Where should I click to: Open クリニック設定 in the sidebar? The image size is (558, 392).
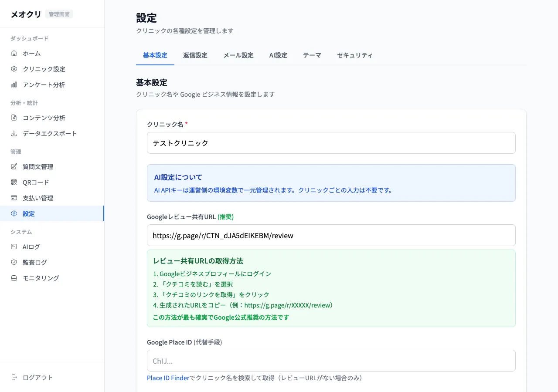tap(52, 69)
